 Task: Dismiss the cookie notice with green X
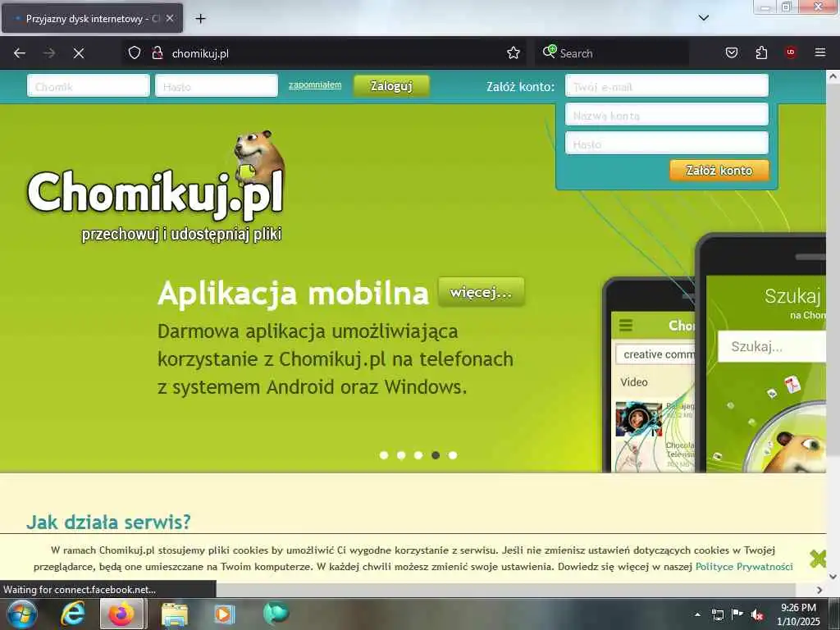(x=818, y=558)
